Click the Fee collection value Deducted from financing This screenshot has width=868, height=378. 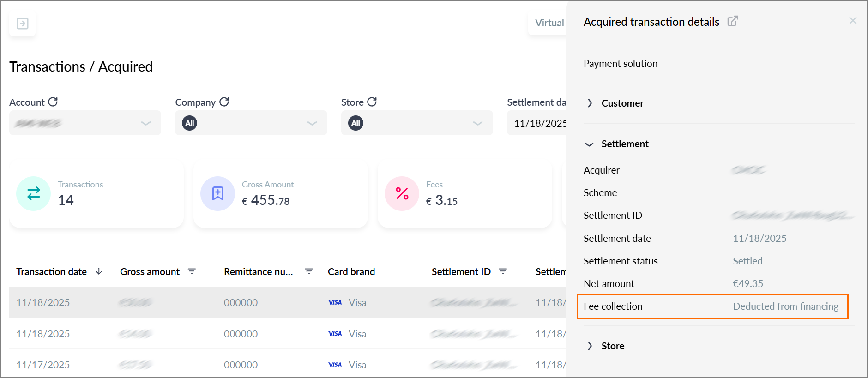tap(786, 306)
